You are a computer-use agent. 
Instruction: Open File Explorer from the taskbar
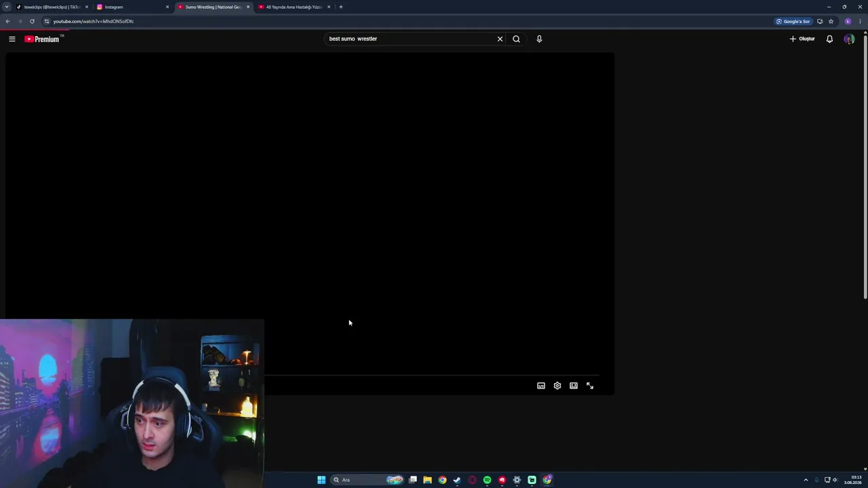(x=427, y=480)
